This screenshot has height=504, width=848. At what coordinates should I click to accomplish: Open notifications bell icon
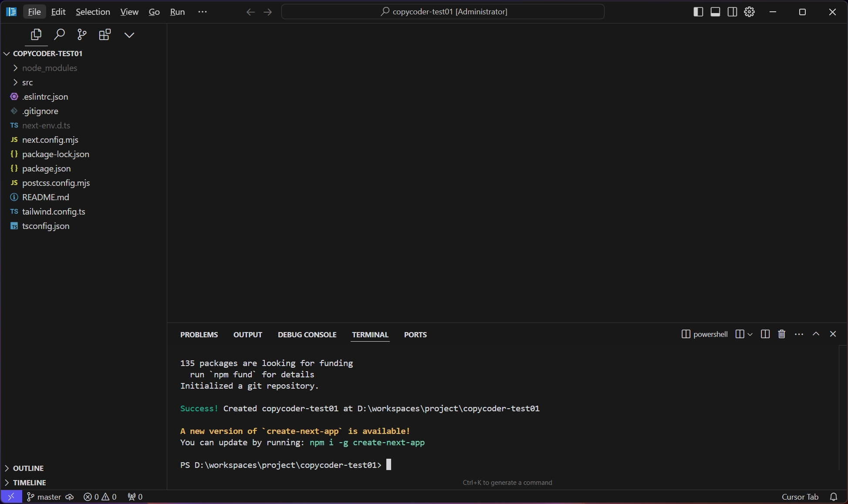pyautogui.click(x=834, y=497)
